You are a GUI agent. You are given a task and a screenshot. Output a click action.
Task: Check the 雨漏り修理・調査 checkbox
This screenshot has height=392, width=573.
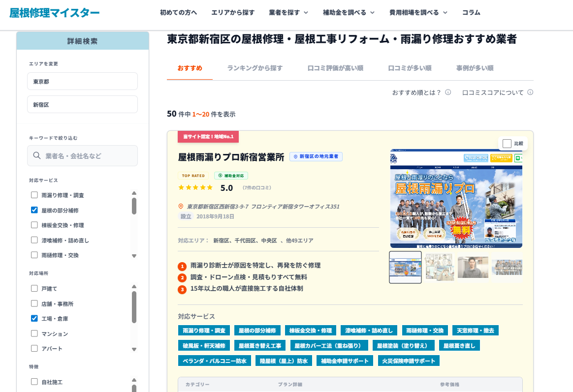34,195
